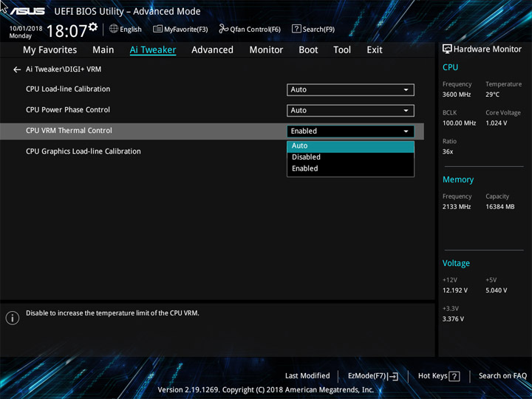
Task: Switch to EzMode(F7)
Action: coord(366,376)
